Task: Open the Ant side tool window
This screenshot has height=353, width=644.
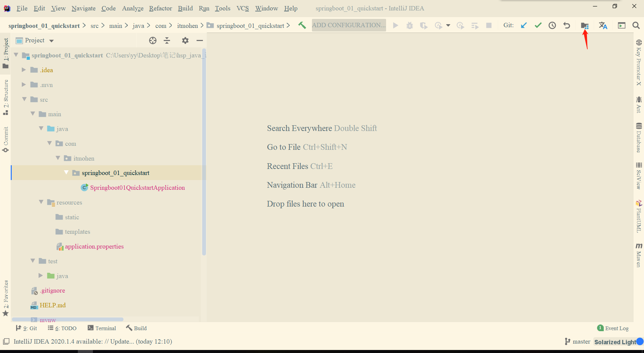Action: tap(639, 105)
